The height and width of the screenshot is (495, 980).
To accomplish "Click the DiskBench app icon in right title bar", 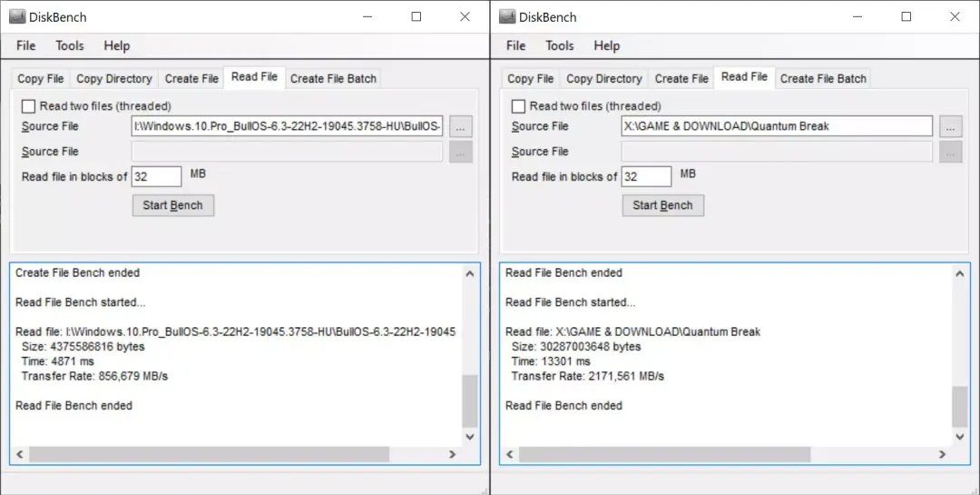I will tap(507, 17).
